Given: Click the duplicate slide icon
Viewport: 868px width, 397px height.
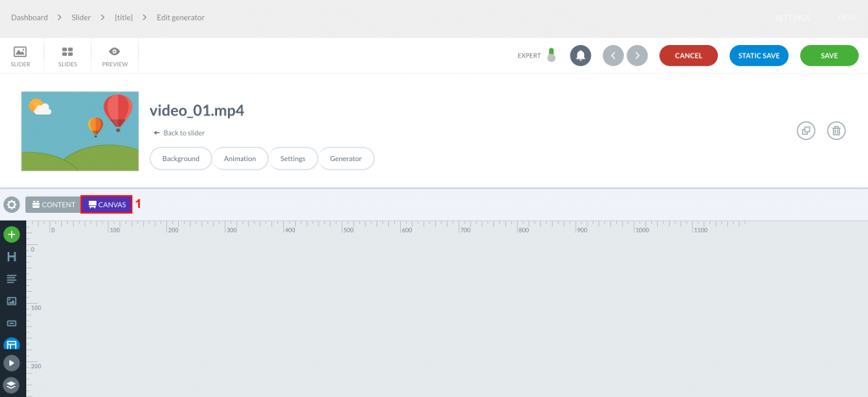Looking at the screenshot, I should (x=806, y=131).
